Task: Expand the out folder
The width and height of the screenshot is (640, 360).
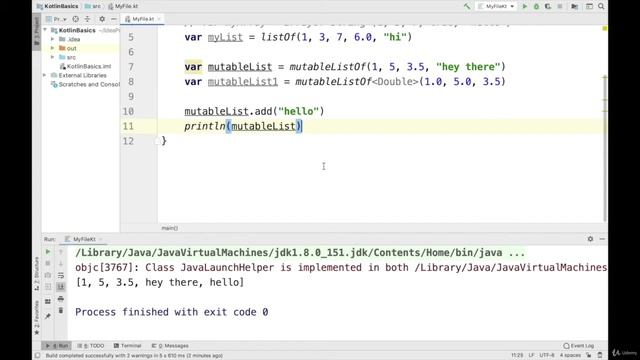Action: [x=53, y=48]
